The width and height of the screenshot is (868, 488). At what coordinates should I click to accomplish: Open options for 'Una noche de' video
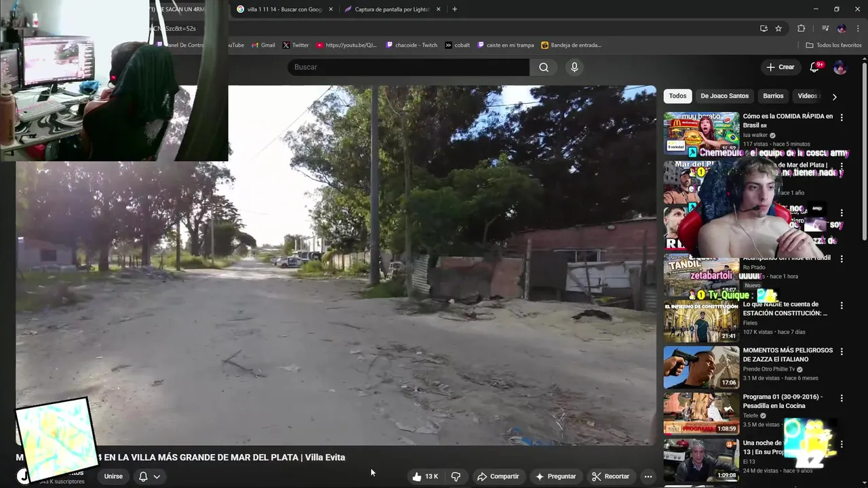[x=842, y=444]
